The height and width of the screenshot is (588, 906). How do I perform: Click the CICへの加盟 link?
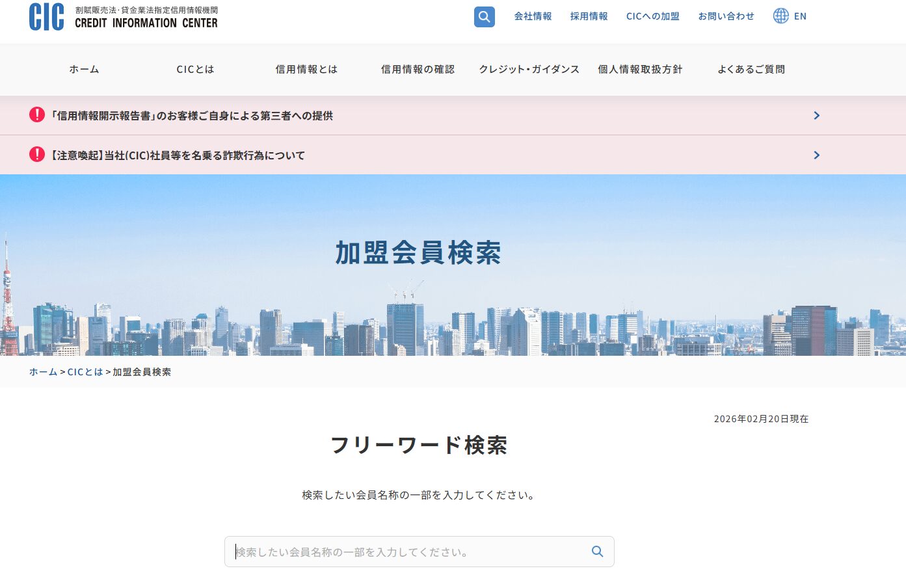tap(652, 16)
